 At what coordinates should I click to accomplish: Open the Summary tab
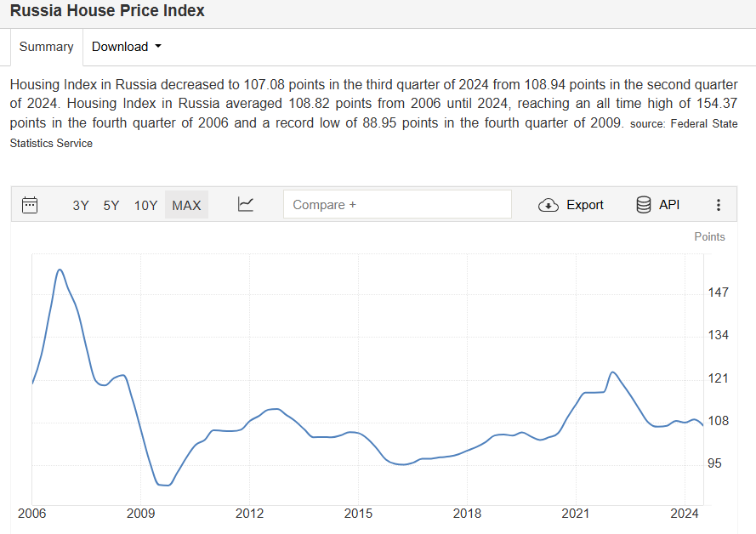pos(46,47)
